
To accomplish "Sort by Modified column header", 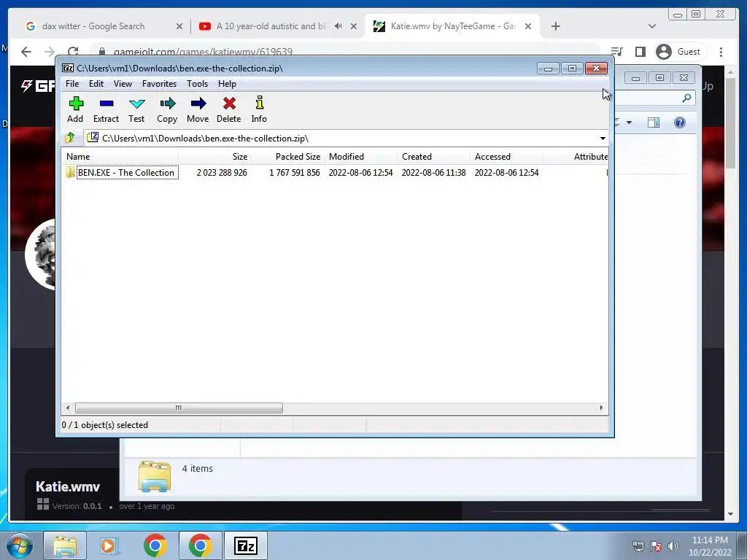I will tap(360, 157).
